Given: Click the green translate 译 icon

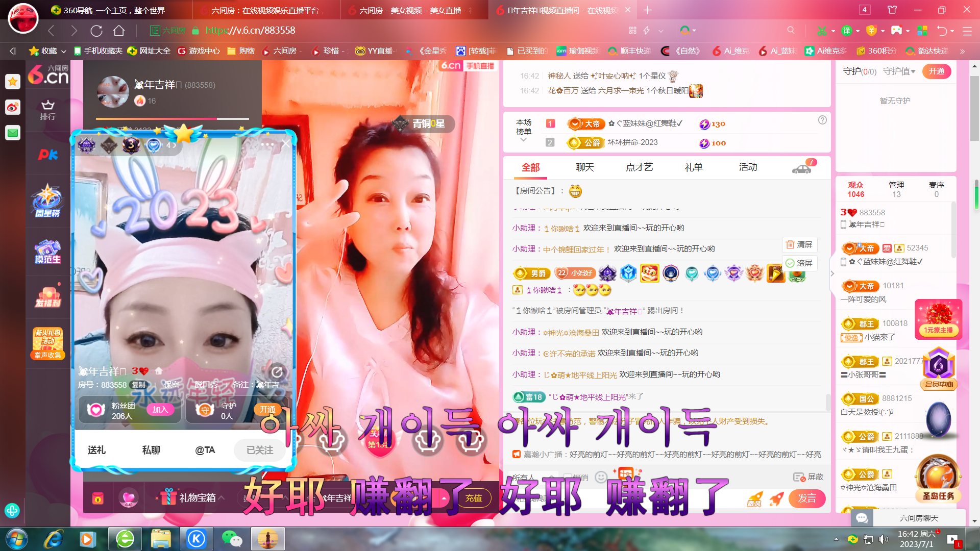Looking at the screenshot, I should [847, 31].
